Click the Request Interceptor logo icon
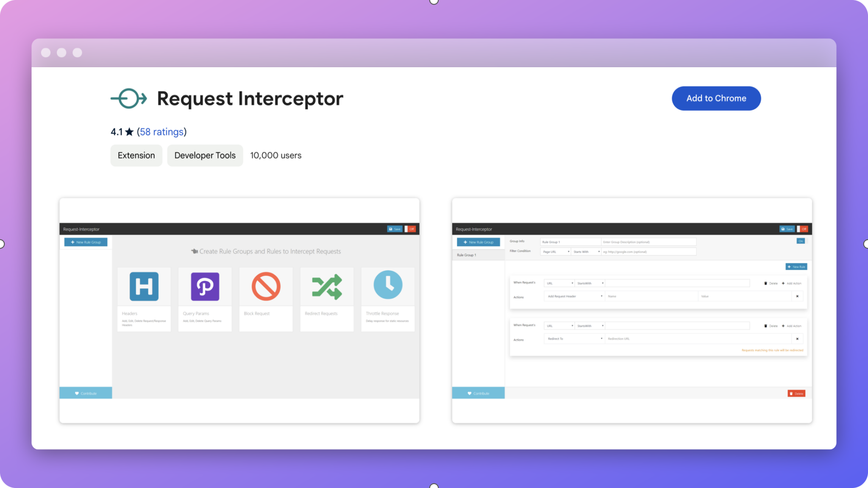 [x=129, y=98]
